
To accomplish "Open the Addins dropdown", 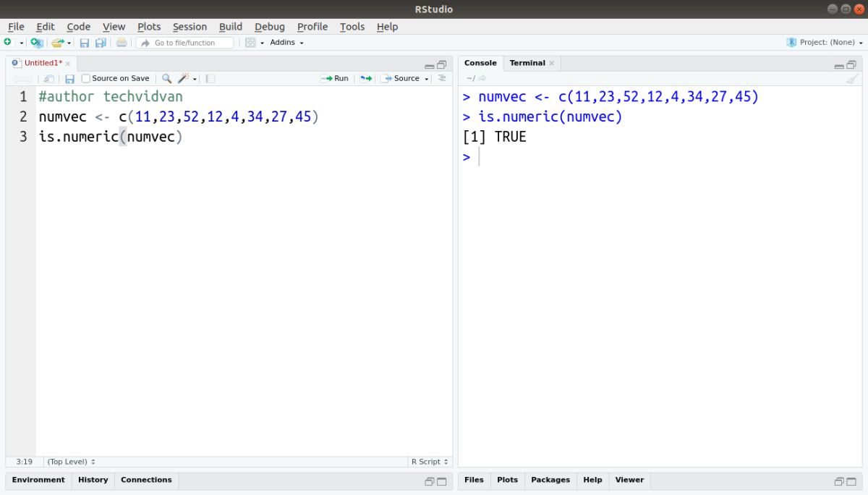I will point(286,43).
